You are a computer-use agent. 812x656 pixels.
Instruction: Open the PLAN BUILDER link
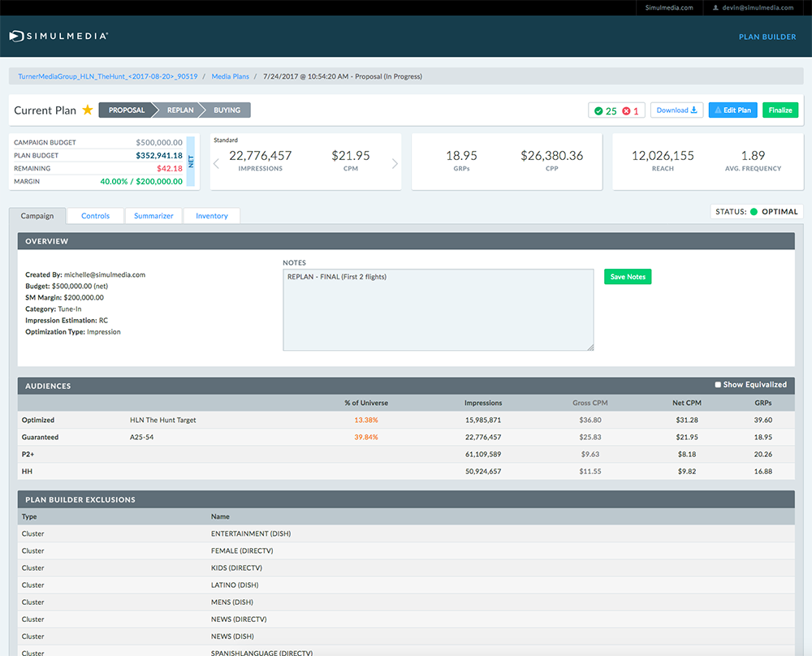[767, 37]
